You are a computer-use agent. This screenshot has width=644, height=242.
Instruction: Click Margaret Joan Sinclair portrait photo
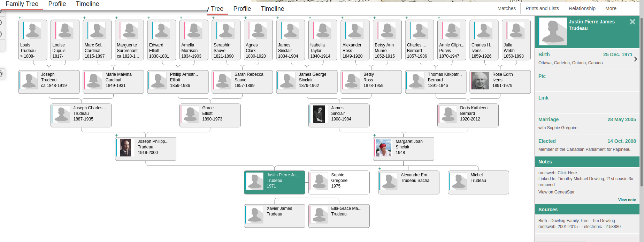pyautogui.click(x=383, y=148)
